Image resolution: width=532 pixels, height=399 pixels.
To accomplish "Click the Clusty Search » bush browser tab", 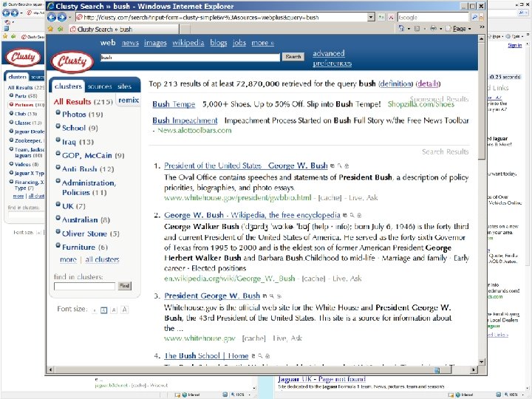I will 124,30.
